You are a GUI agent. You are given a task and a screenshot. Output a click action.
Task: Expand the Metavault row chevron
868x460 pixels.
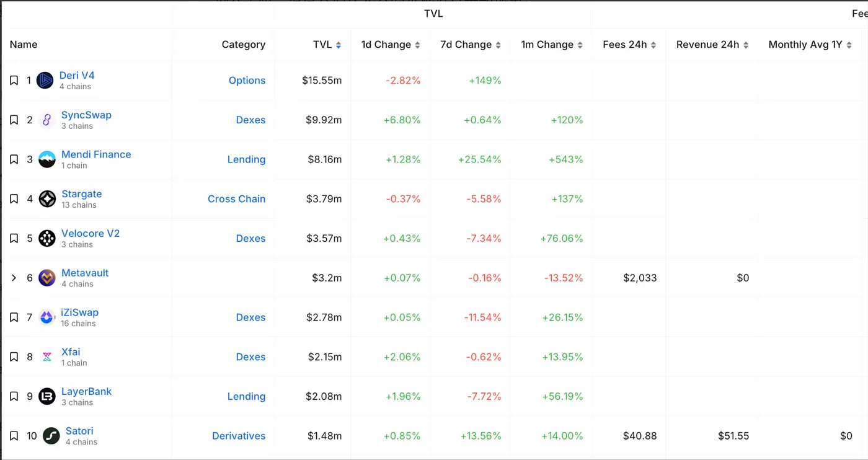pyautogui.click(x=14, y=278)
